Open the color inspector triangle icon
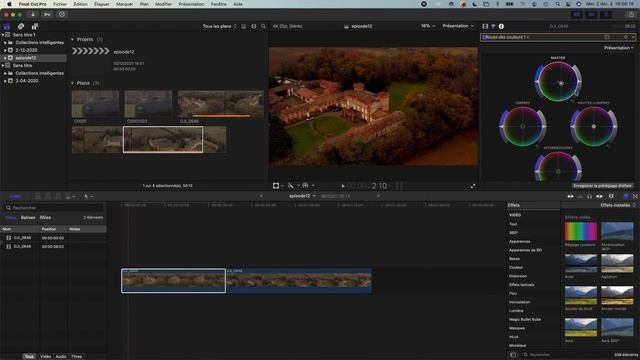640x360 pixels. [x=493, y=26]
